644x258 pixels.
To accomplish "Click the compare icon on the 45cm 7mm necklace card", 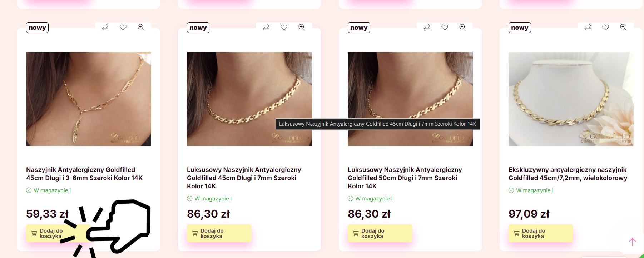I will pos(266,28).
